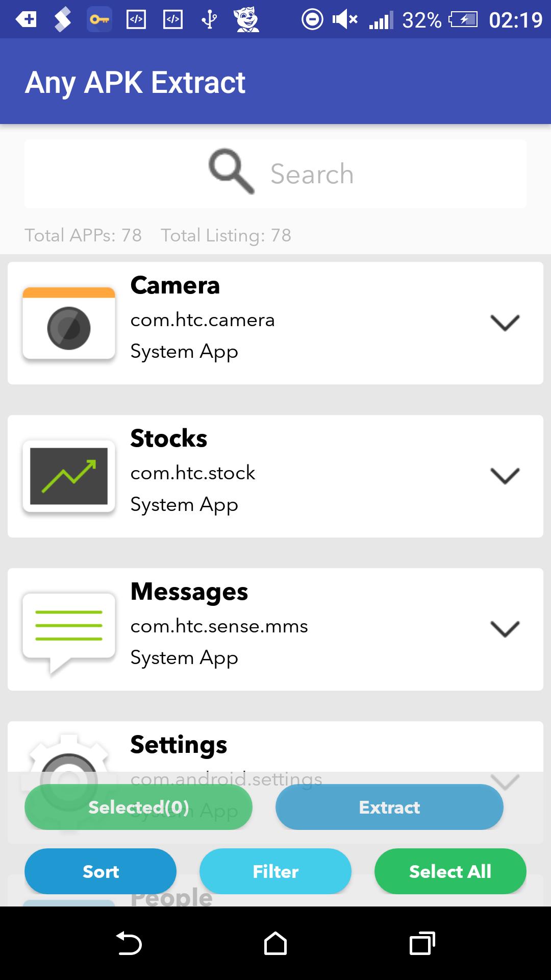Tap the Messages speech bubble icon

pyautogui.click(x=69, y=633)
